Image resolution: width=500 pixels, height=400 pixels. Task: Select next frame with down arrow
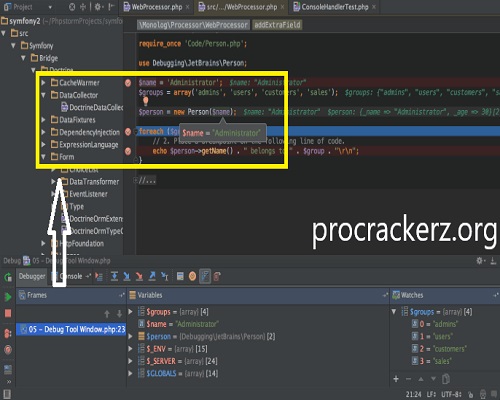point(119,313)
